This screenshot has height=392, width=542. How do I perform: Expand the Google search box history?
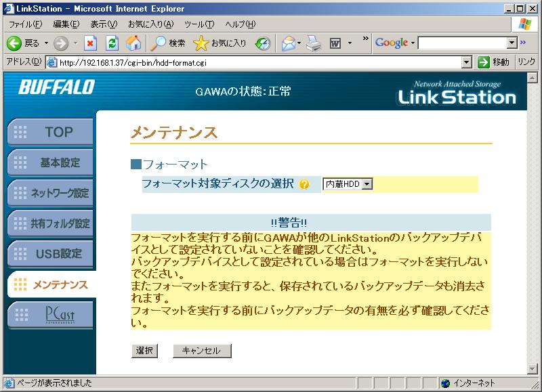(x=512, y=43)
